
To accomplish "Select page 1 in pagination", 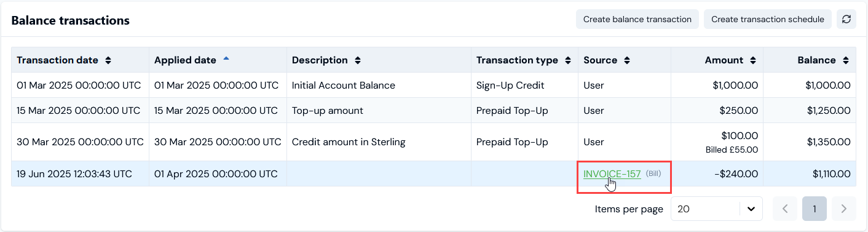I will (815, 209).
